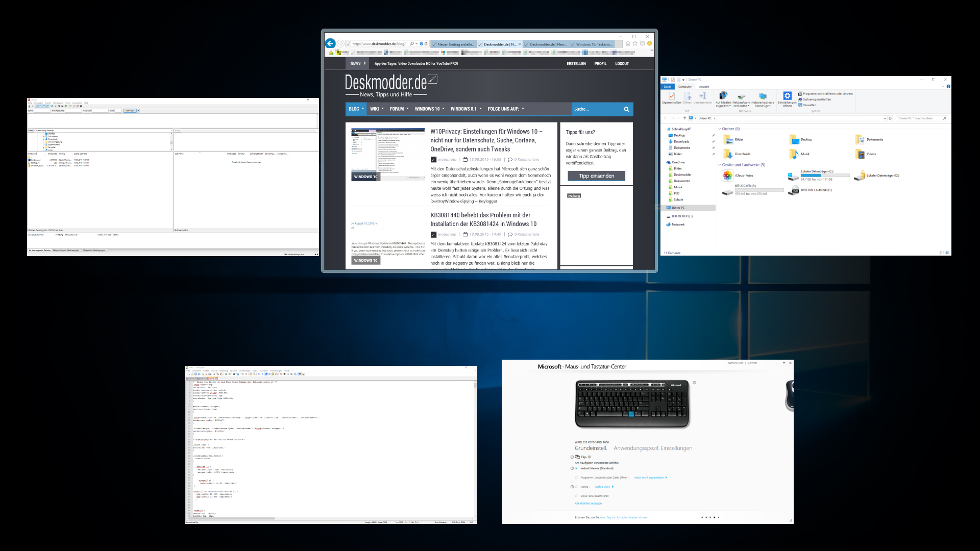Collapse the Ordner (6) group in Explorer

click(x=720, y=129)
